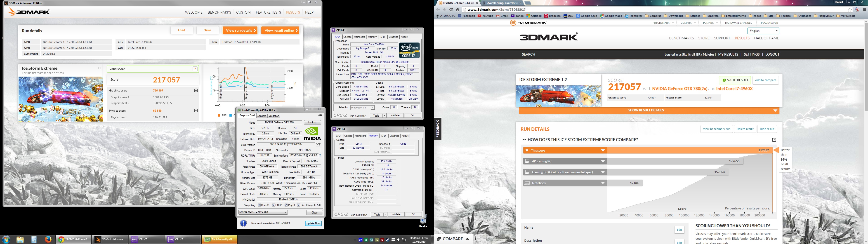The width and height of the screenshot is (868, 244).
Task: Open the Gmail bookmark
Action: tap(502, 16)
